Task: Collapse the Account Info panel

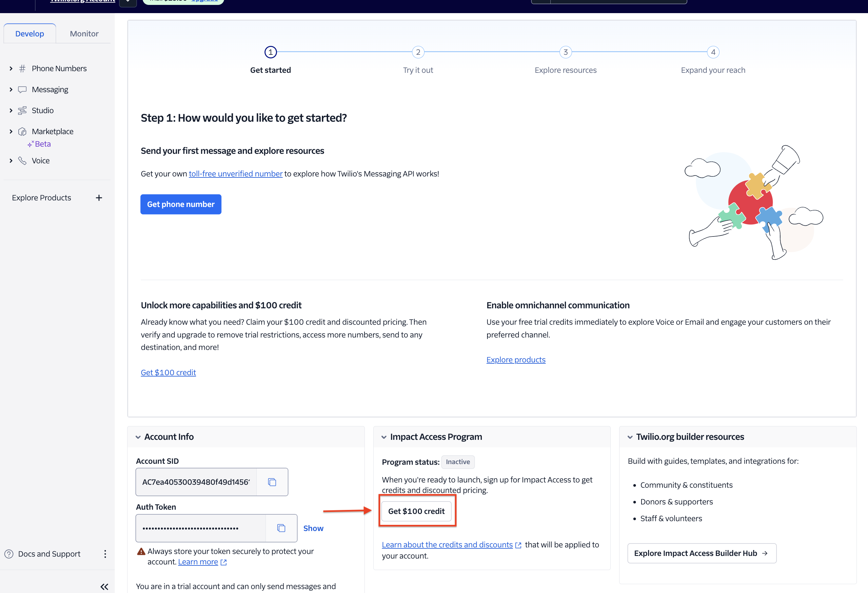Action: pyautogui.click(x=138, y=437)
